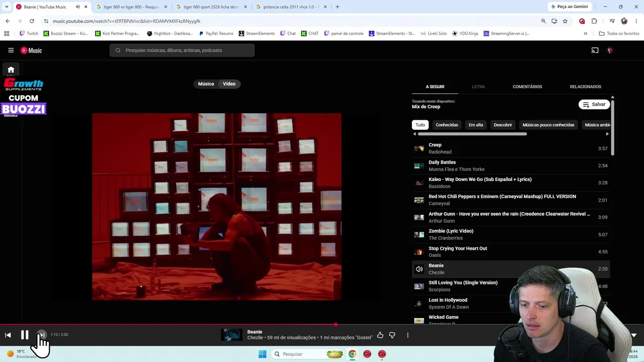Click the filter chips horizontal scrollbar
Screen dimensions: 644x362
pyautogui.click(x=472, y=134)
